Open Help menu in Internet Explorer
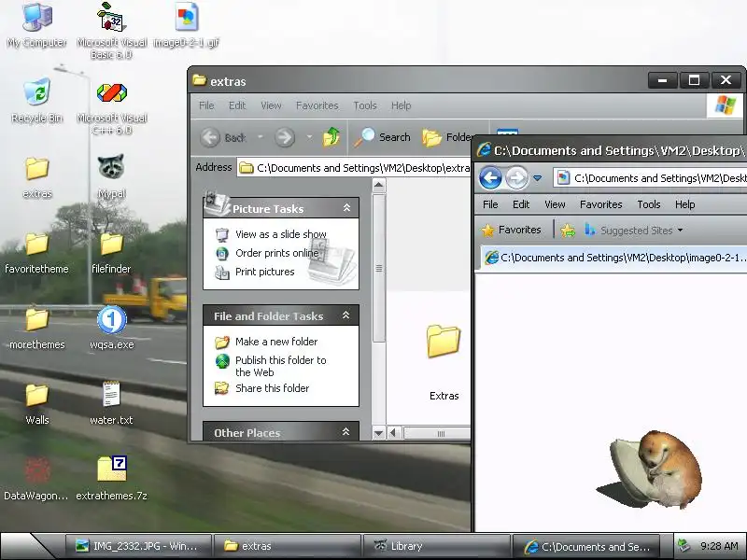747x560 pixels. pos(684,204)
